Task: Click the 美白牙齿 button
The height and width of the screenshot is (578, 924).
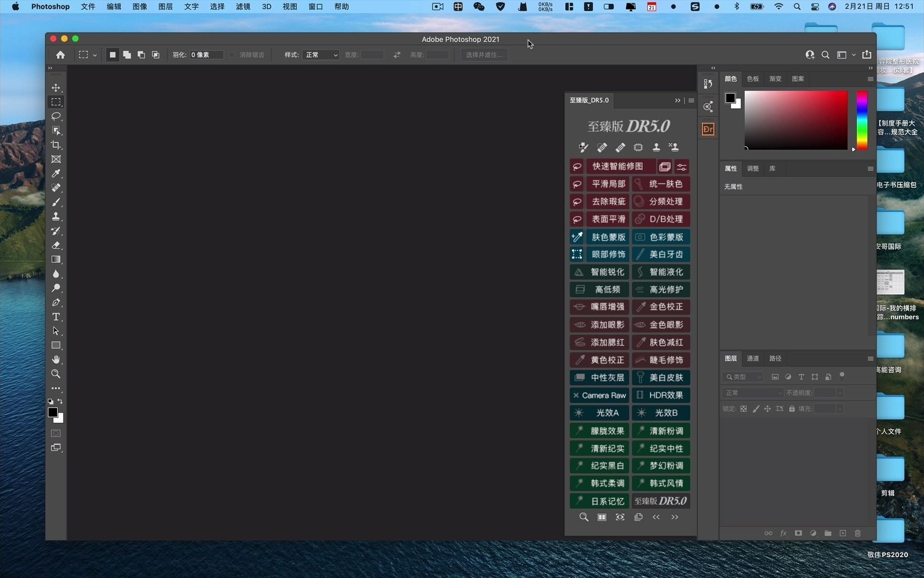Action: tap(661, 254)
